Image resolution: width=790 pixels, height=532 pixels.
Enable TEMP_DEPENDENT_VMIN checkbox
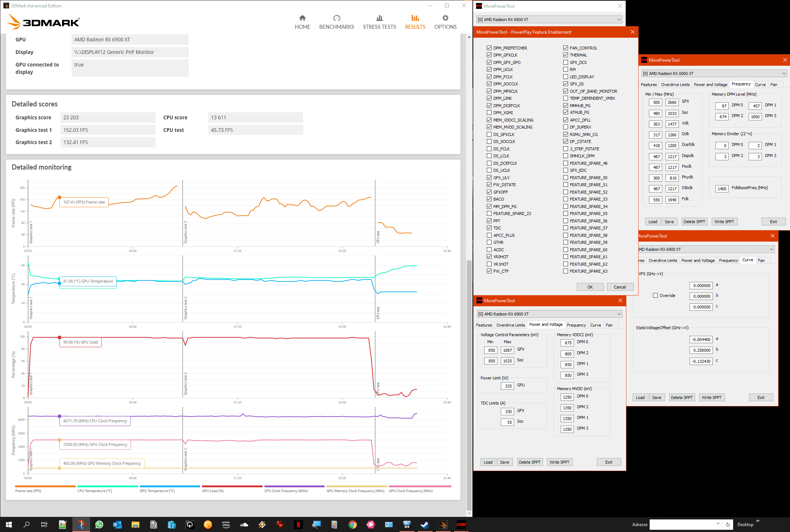(x=565, y=98)
